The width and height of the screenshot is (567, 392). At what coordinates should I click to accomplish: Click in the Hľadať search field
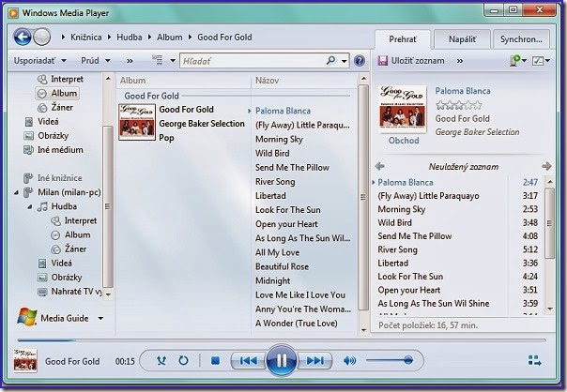point(253,61)
